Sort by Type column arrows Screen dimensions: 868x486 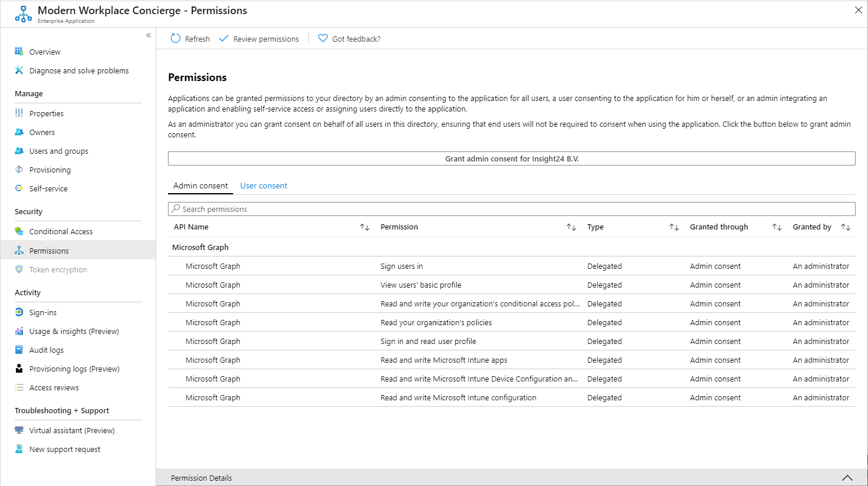coord(674,227)
